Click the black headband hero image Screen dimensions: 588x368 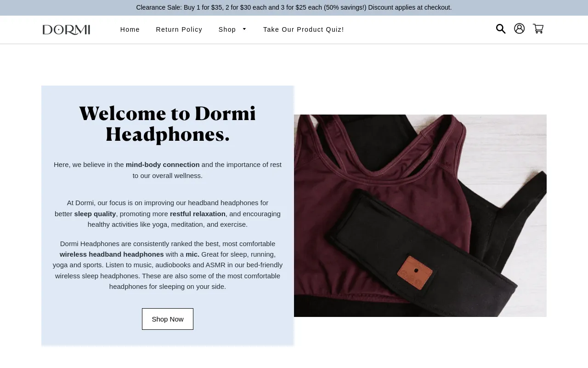(420, 216)
